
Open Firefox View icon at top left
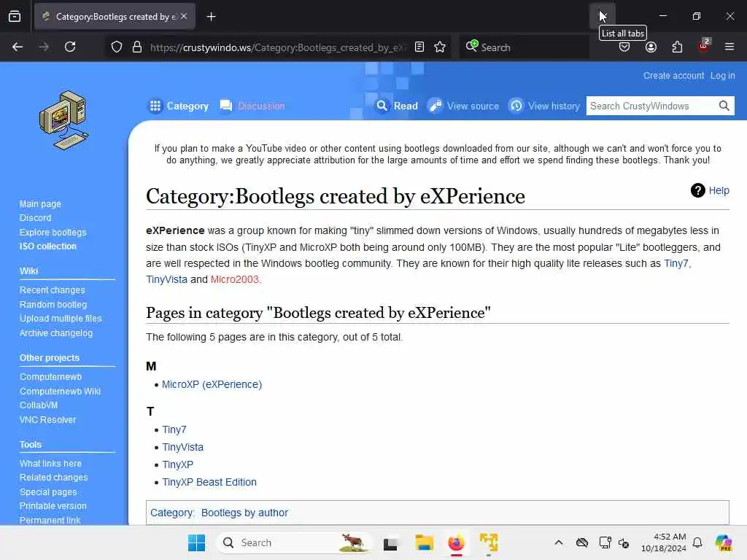click(x=15, y=17)
